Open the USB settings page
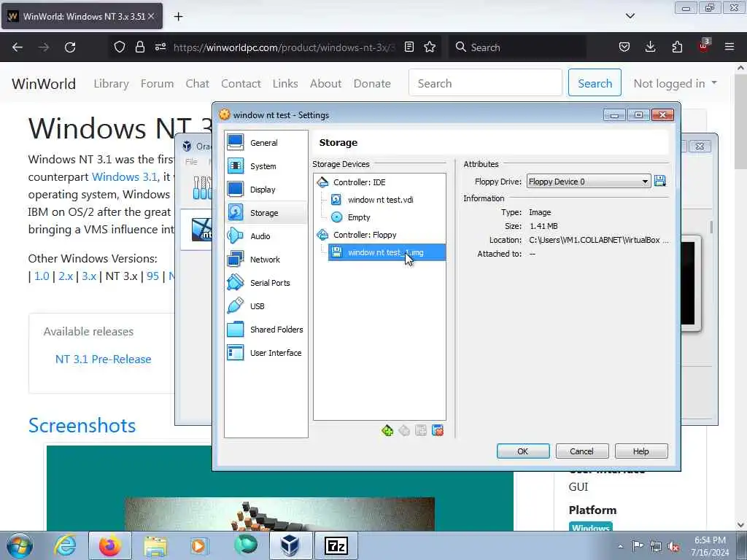Screen dimensions: 747x560 pos(266,306)
